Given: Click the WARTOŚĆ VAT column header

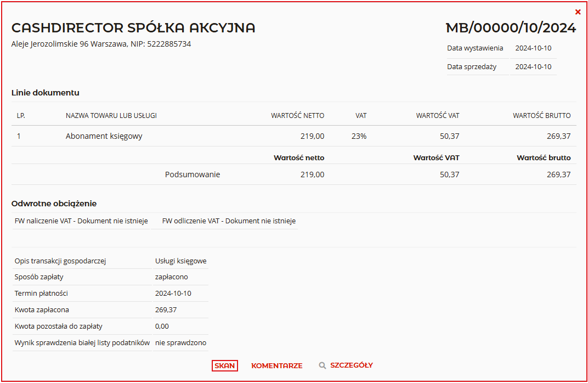Looking at the screenshot, I should 438,116.
